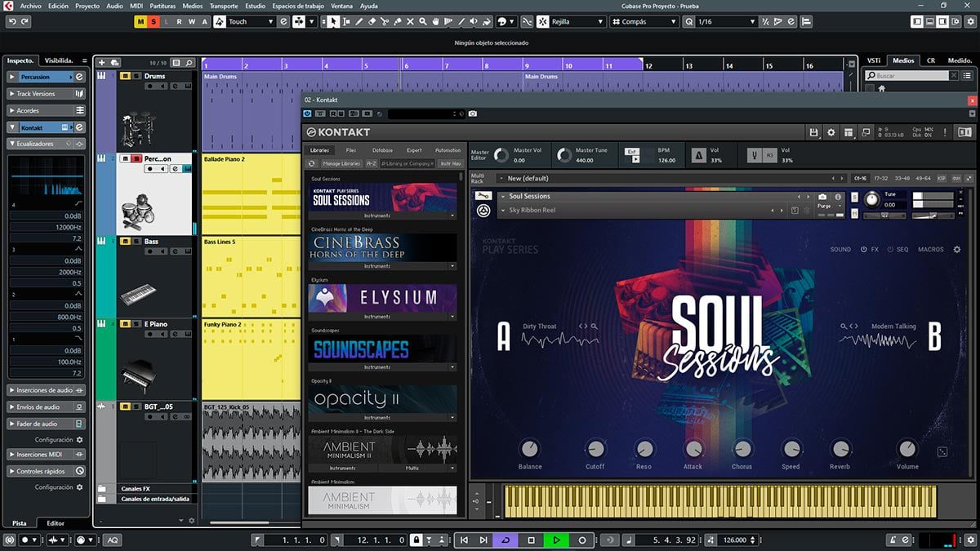Viewport: 980px width, 551px height.
Task: Open Kontakt settings gear
Action: click(x=831, y=132)
